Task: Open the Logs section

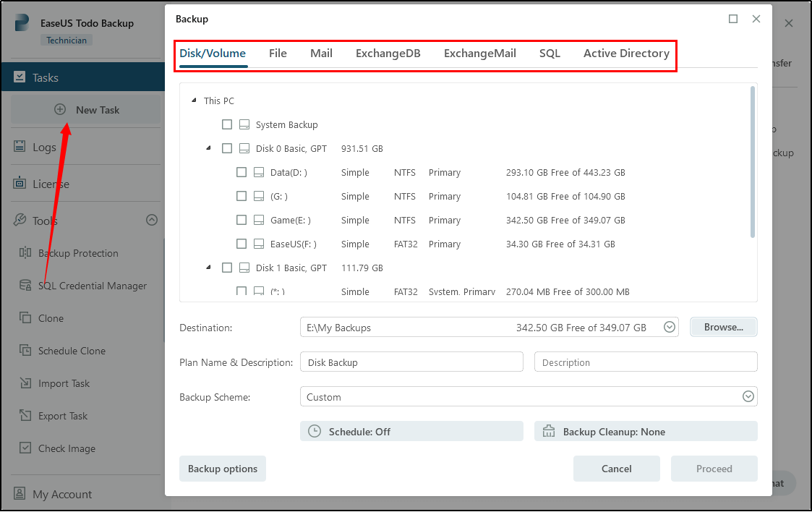Action: 43,147
